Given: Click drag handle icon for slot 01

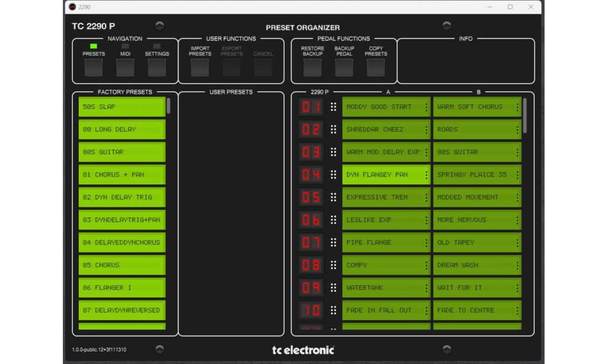Looking at the screenshot, I should (x=333, y=107).
